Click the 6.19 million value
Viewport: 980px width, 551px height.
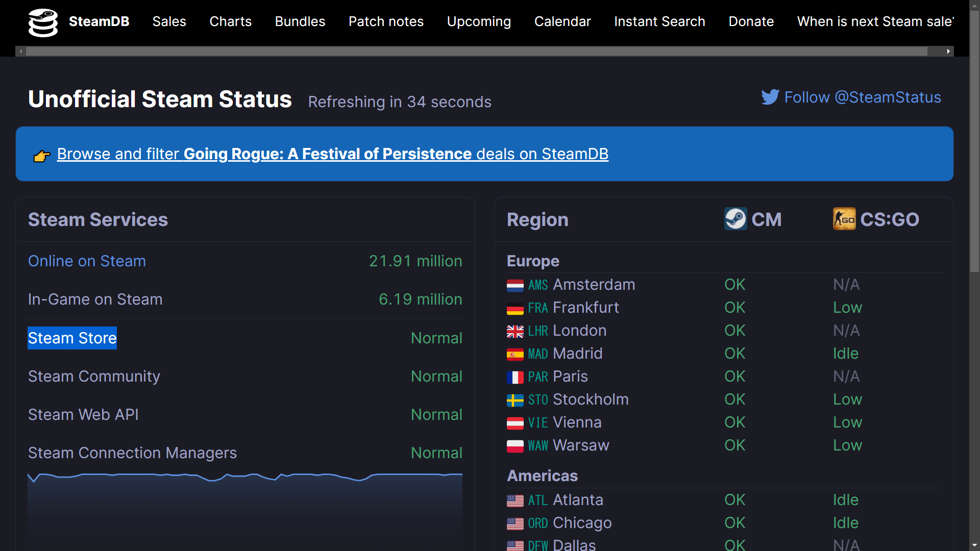(x=420, y=299)
